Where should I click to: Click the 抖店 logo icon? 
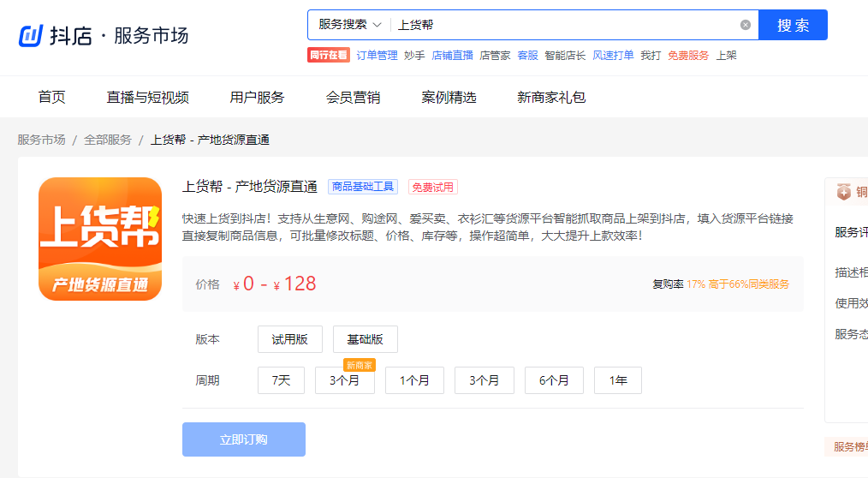tap(31, 35)
